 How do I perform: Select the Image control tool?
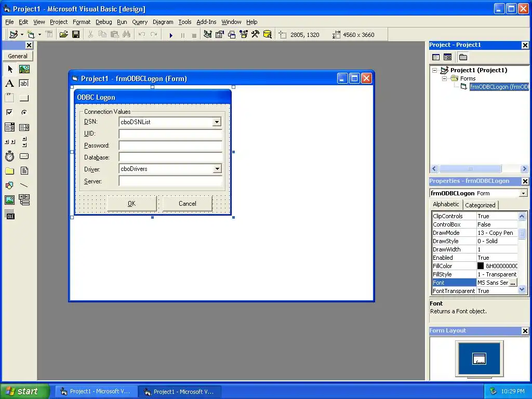pyautogui.click(x=10, y=200)
